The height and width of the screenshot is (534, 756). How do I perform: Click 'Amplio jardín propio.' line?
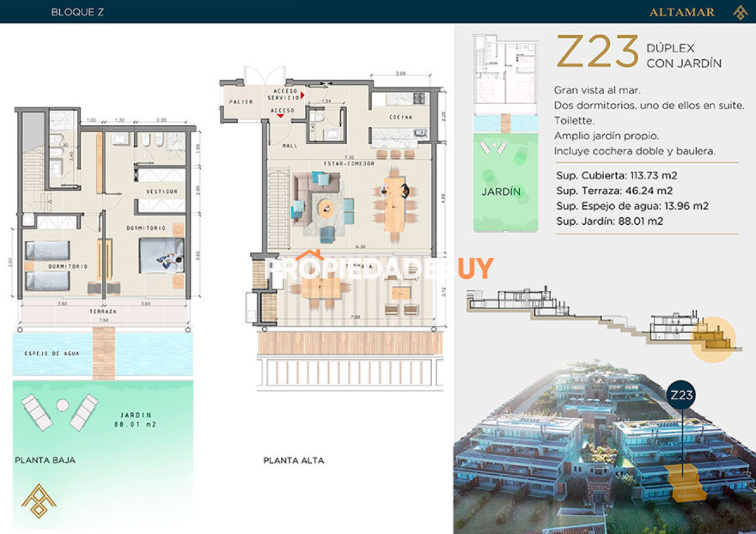coord(607,136)
